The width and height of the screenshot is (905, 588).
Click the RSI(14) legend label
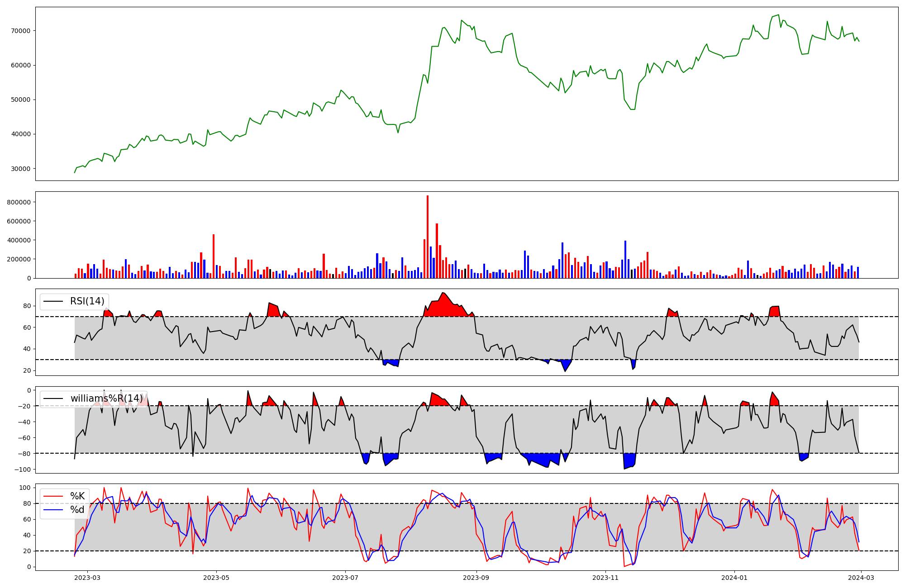(87, 301)
